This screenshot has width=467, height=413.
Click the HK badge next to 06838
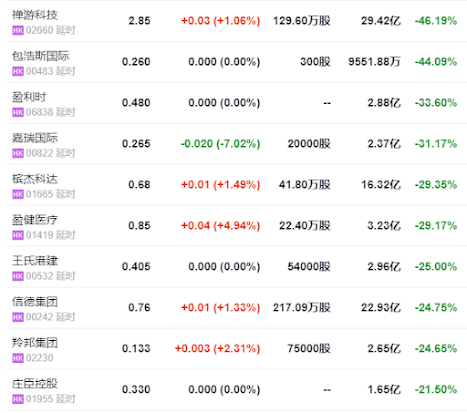(18, 112)
